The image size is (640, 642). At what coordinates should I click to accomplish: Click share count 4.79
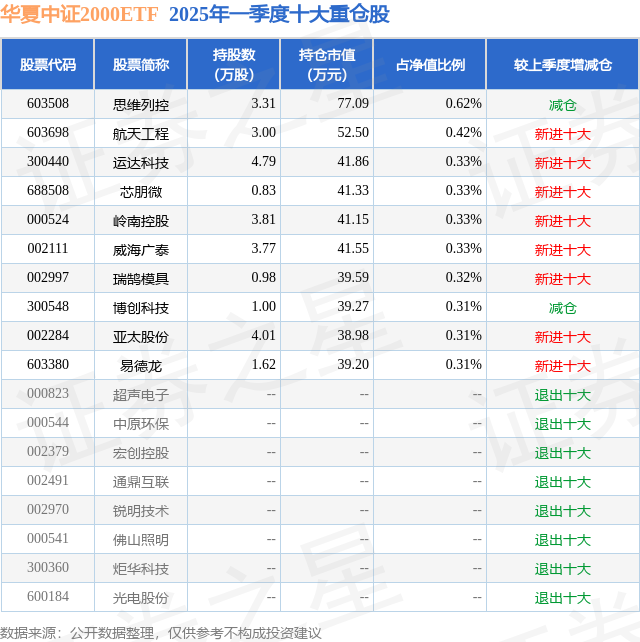(x=264, y=161)
